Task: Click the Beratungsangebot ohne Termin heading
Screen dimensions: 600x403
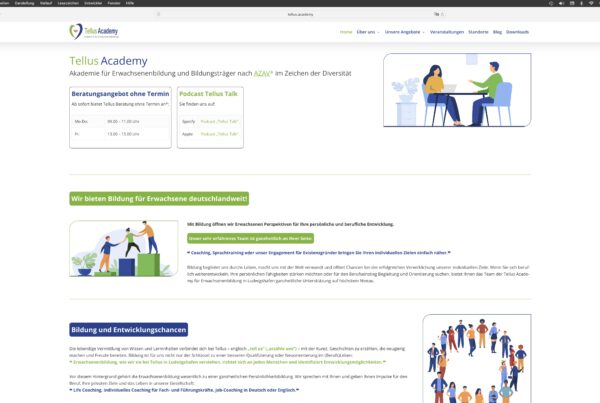Action: coord(120,94)
